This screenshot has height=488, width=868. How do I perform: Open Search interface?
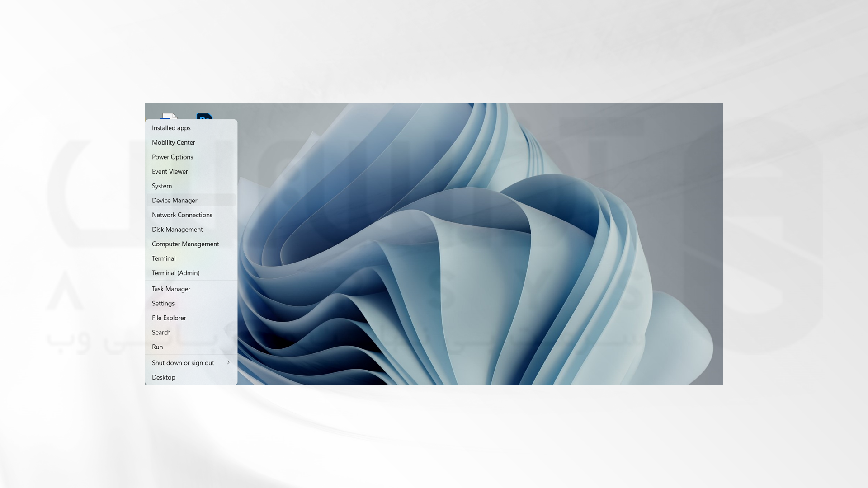[161, 332]
